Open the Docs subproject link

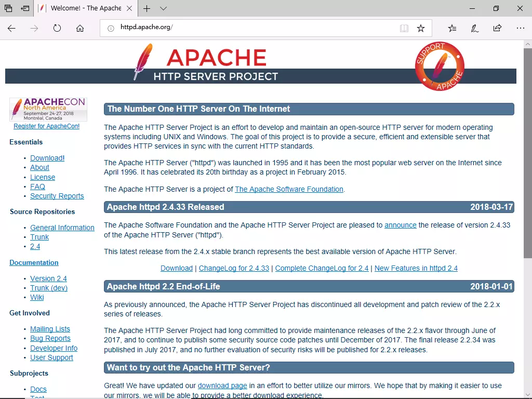pos(38,389)
